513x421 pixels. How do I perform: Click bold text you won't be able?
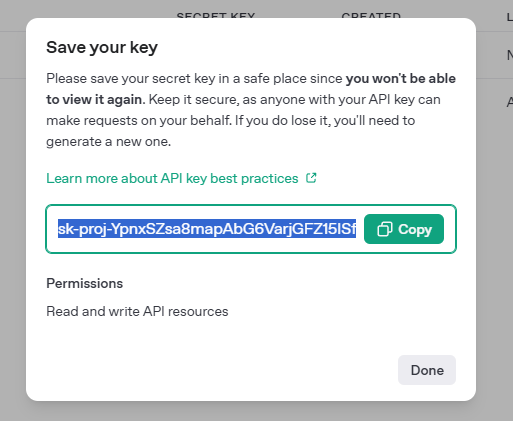(401, 79)
